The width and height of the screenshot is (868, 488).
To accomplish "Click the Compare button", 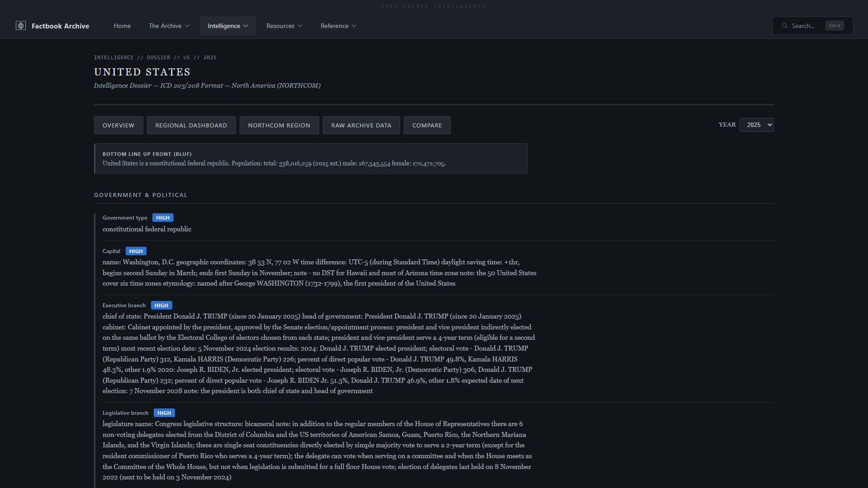I will (x=427, y=125).
